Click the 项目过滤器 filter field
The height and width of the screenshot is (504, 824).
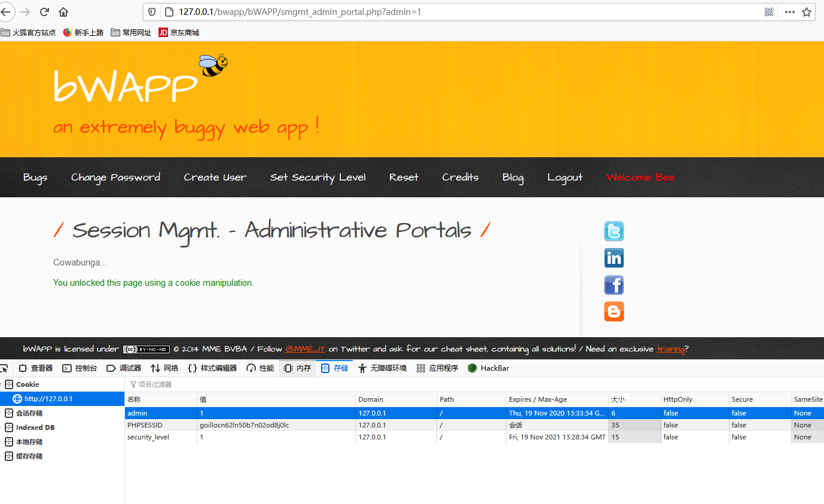click(474, 384)
